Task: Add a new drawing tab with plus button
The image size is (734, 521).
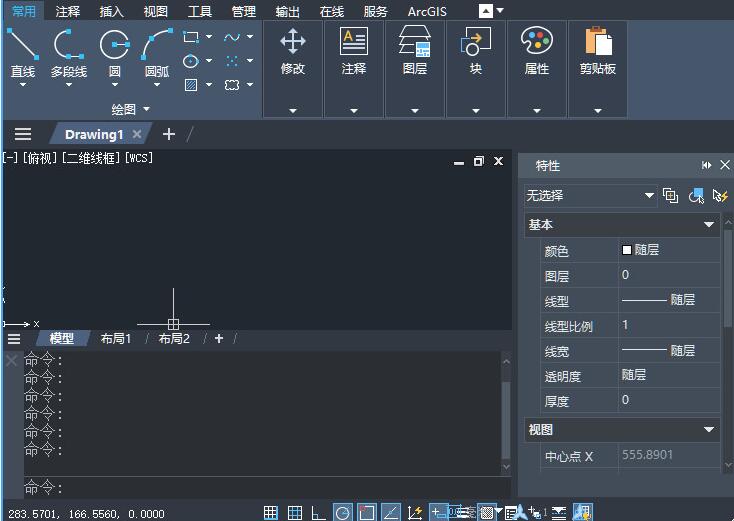Action: tap(169, 134)
